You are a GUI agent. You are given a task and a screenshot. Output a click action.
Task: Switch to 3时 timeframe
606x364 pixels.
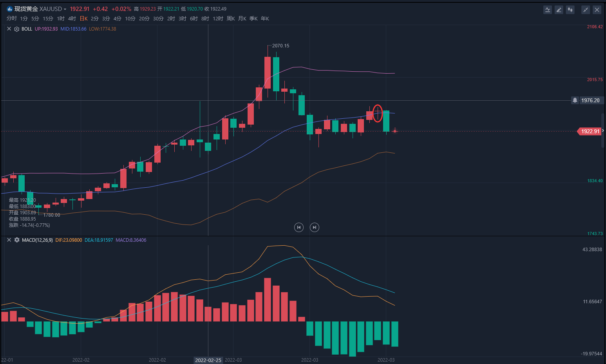pos(183,18)
